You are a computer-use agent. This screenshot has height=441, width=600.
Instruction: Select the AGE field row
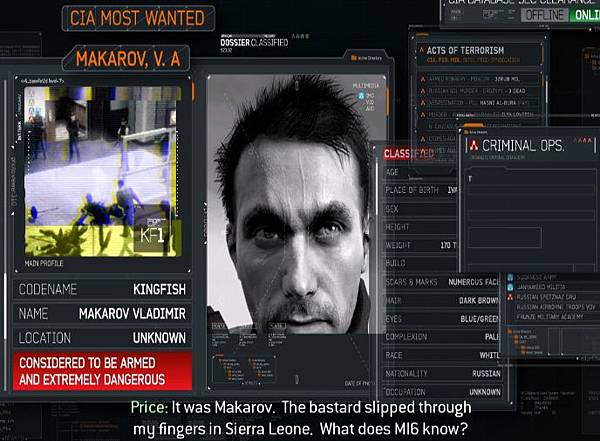coord(421,172)
